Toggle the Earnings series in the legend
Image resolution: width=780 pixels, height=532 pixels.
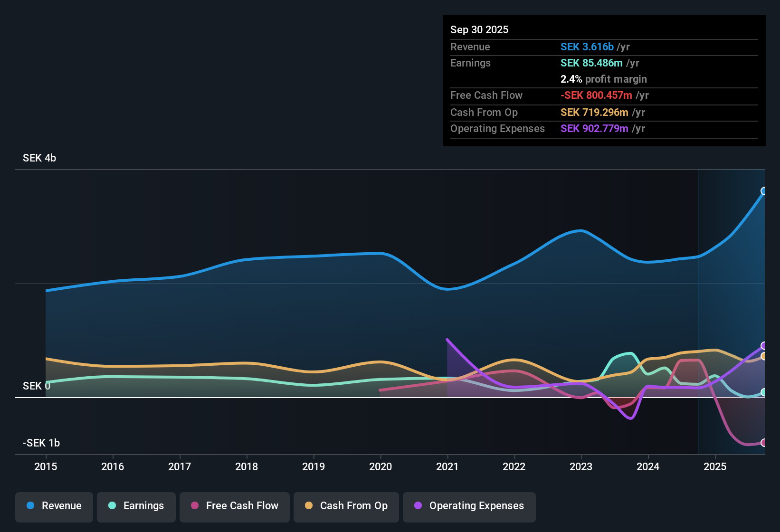click(136, 506)
